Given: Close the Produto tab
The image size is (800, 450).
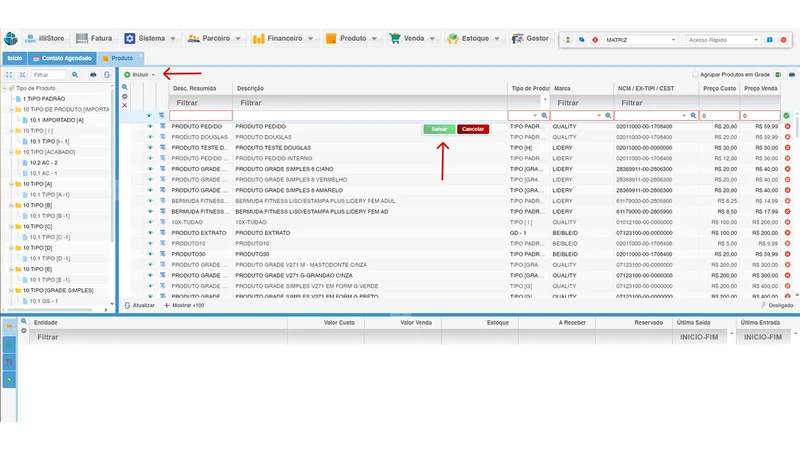Looking at the screenshot, I should 140,55.
